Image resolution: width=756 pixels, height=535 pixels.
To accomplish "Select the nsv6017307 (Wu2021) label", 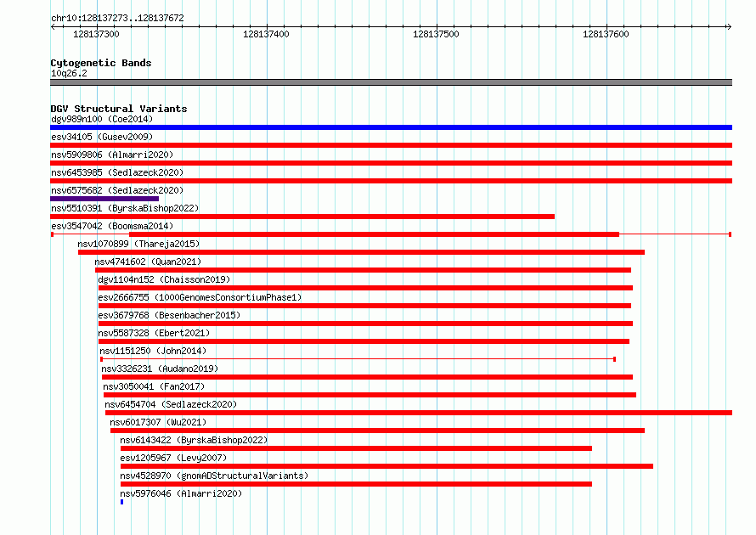I will pos(158,422).
